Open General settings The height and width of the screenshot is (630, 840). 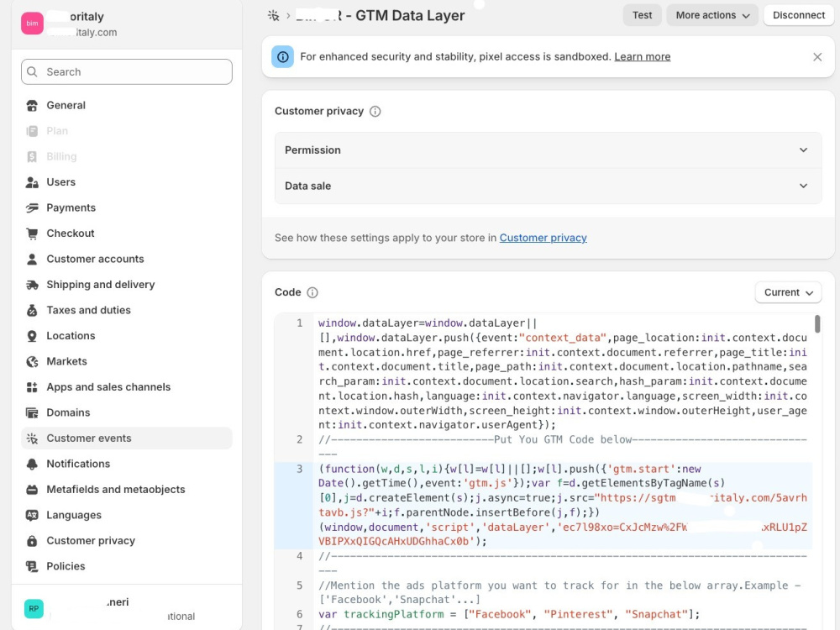pyautogui.click(x=127, y=106)
